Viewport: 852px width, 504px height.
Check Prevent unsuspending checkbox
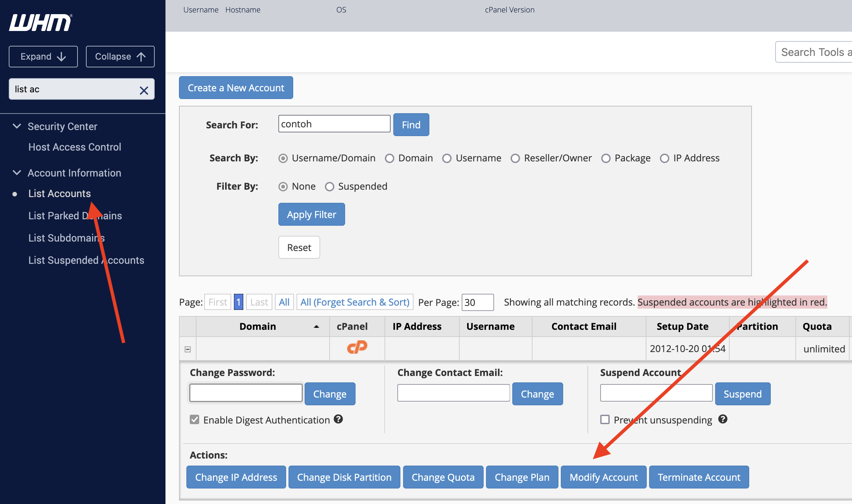coord(605,419)
